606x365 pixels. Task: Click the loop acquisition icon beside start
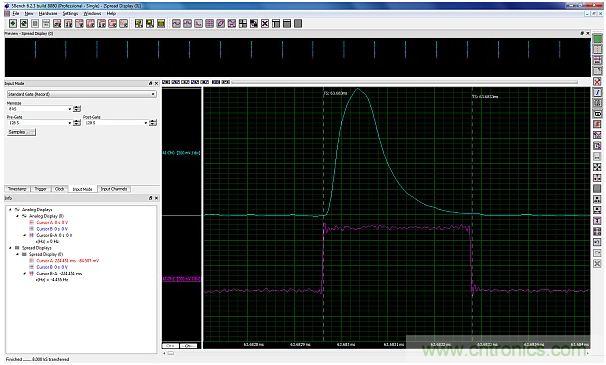[24, 24]
